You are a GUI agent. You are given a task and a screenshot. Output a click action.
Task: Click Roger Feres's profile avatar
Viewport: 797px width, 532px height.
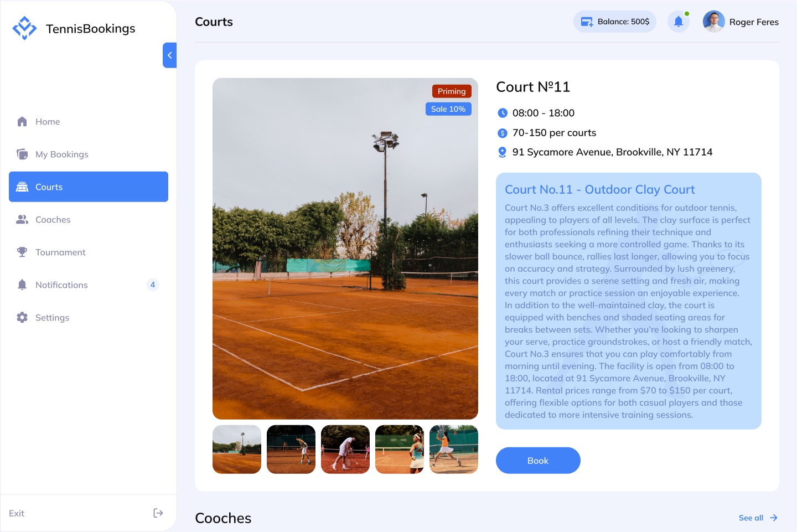coord(714,22)
